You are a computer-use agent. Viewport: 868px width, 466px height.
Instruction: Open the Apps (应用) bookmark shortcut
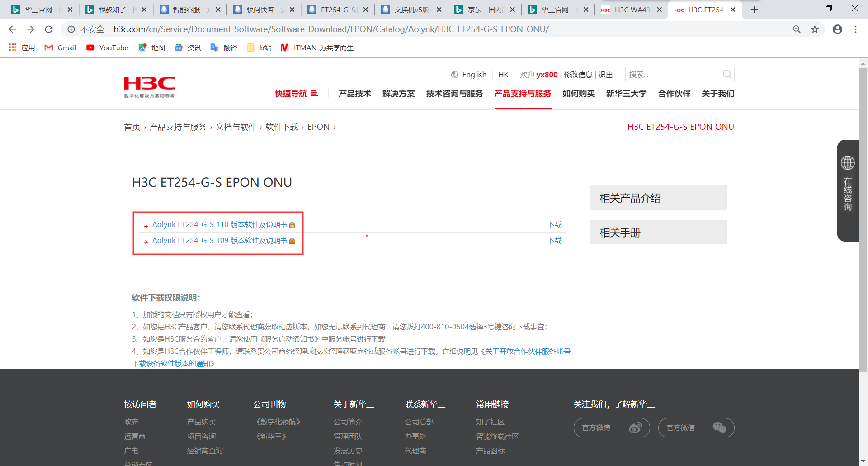pyautogui.click(x=22, y=48)
